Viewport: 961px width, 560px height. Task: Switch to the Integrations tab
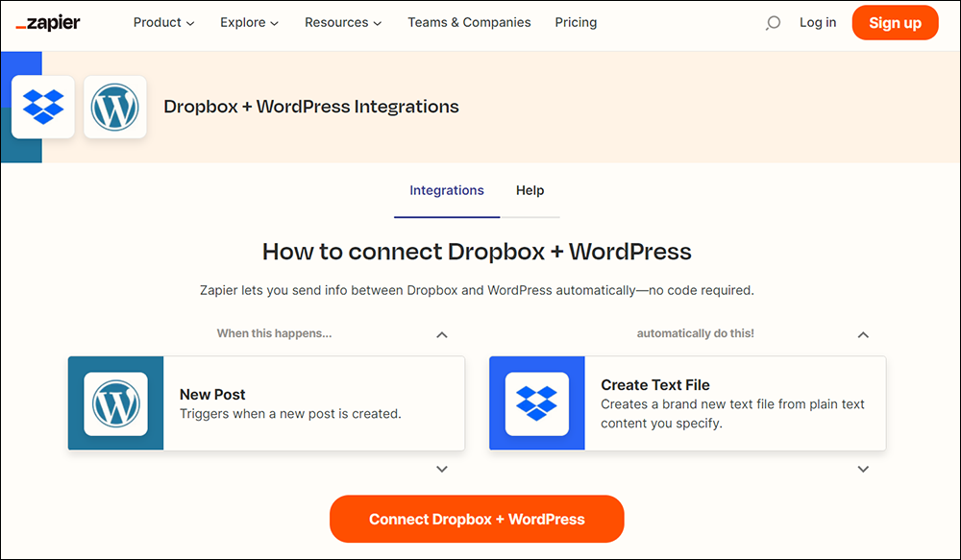click(447, 190)
